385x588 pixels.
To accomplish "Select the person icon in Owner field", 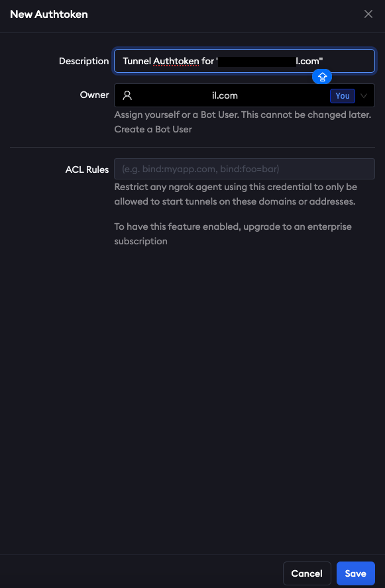I will 127,95.
